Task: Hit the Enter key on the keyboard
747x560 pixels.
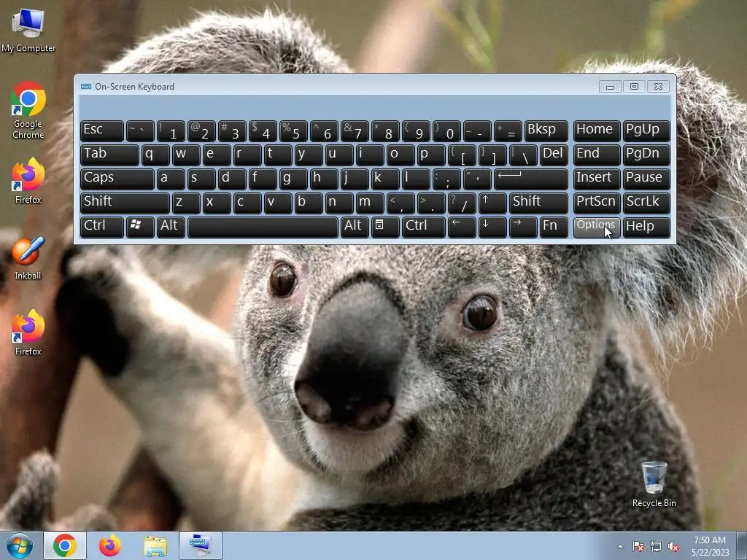Action: coord(531,179)
